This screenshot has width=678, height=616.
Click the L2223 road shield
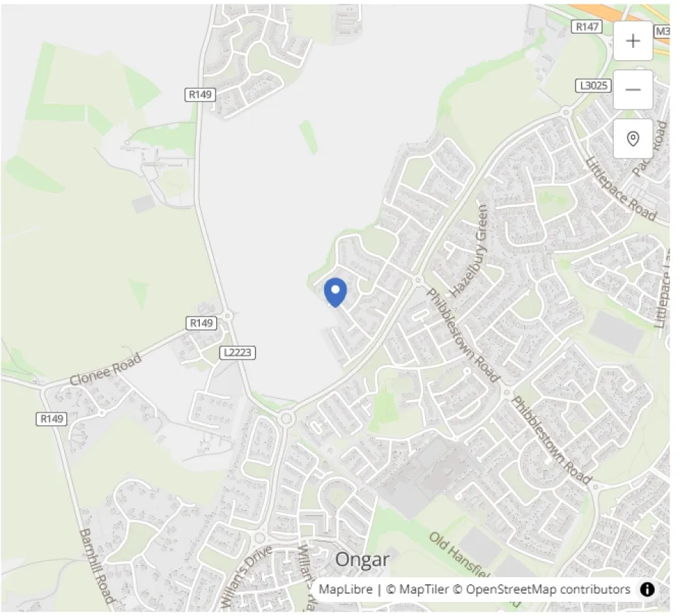(x=237, y=353)
